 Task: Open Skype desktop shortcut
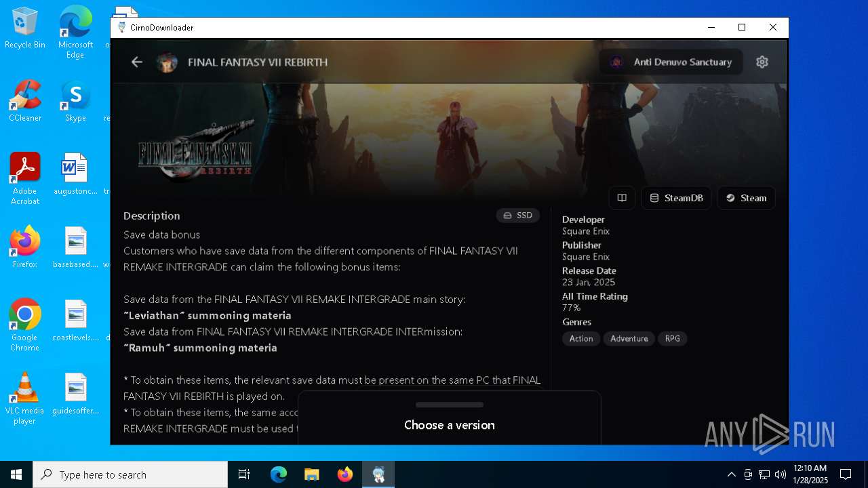pyautogui.click(x=75, y=101)
